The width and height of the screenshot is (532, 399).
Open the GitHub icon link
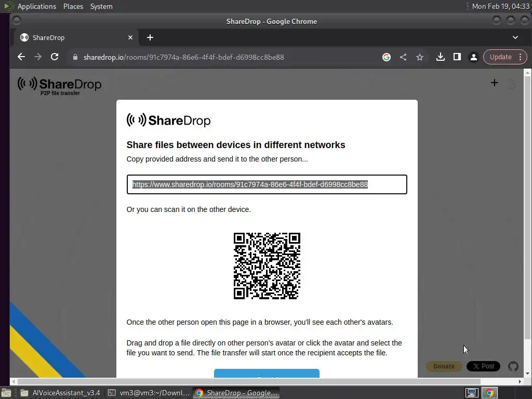tap(513, 366)
